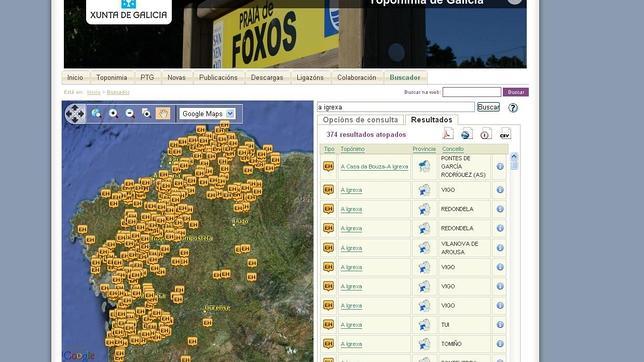The image size is (644, 362).
Task: Open the first A Igrexa result in Vigo
Action: click(351, 190)
